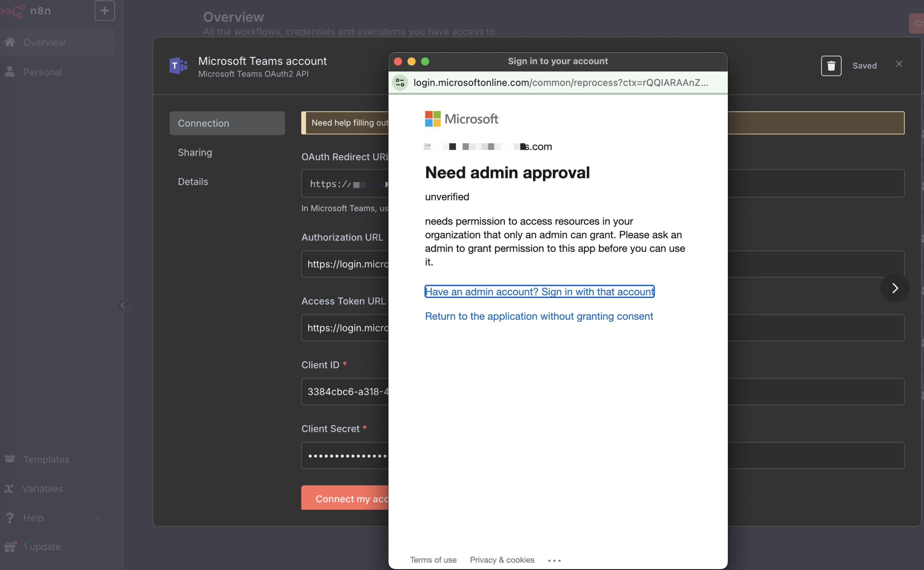The image size is (924, 570).
Task: Close the sign-in popup red button
Action: point(398,61)
